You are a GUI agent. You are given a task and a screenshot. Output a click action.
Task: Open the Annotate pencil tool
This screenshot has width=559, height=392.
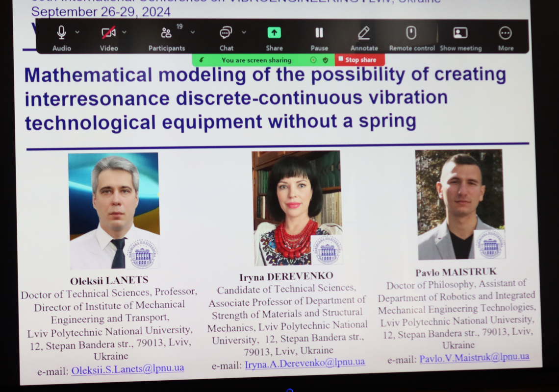tap(364, 33)
